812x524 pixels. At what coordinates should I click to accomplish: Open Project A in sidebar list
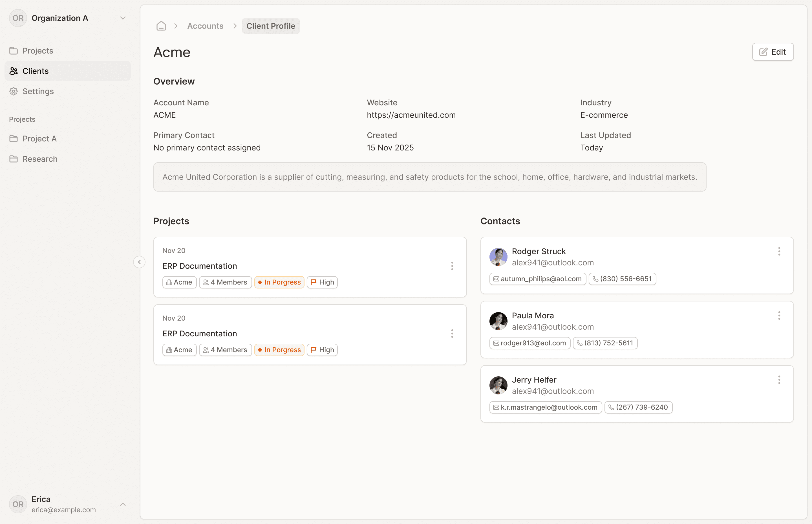(39, 139)
